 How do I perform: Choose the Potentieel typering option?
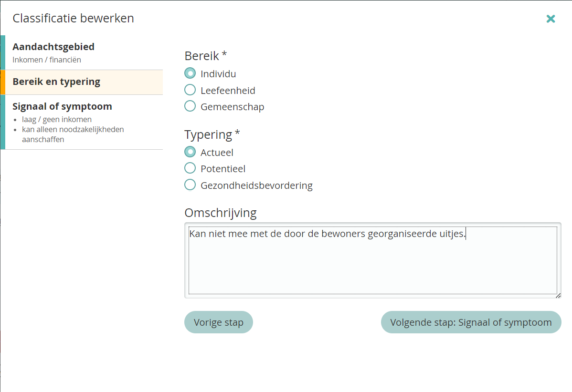click(190, 168)
